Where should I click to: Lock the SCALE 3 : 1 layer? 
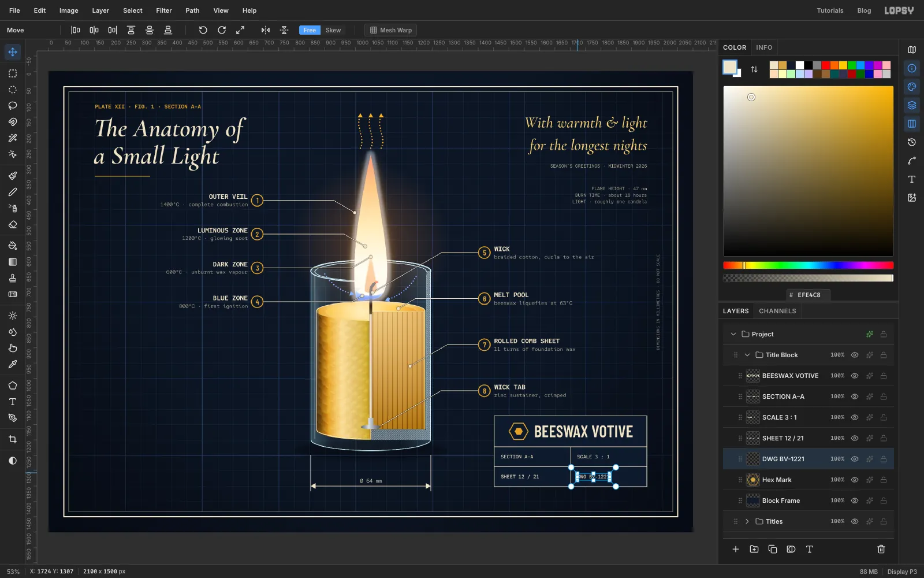coord(884,417)
